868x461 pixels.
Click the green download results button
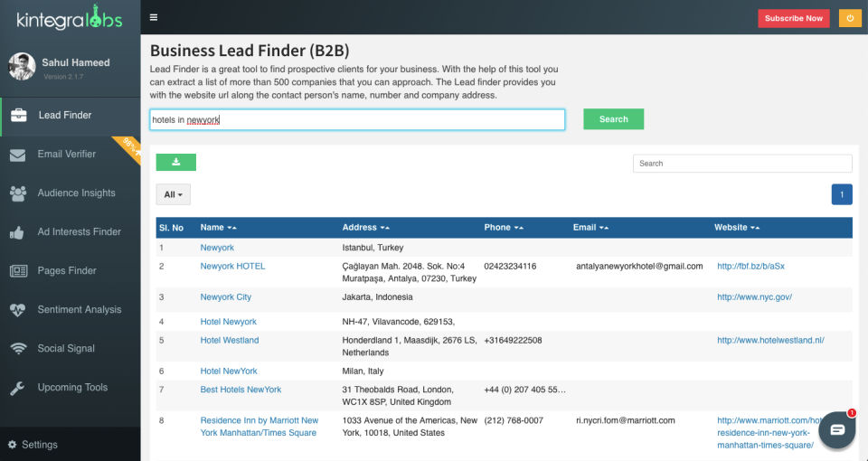point(176,162)
